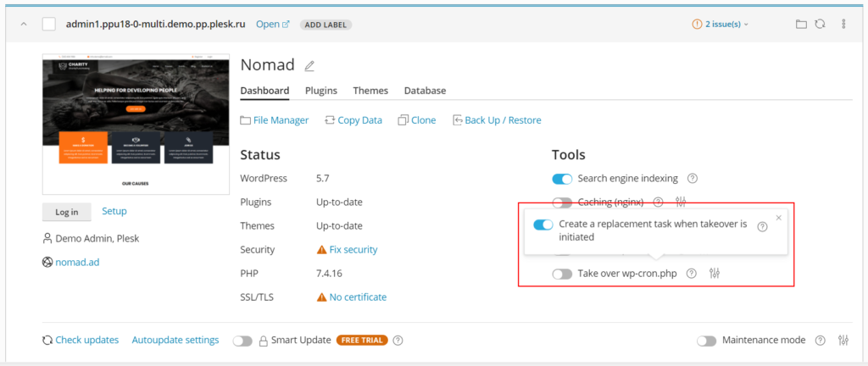The height and width of the screenshot is (366, 868).
Task: Select the site checkbox beside domain name
Action: click(x=48, y=25)
